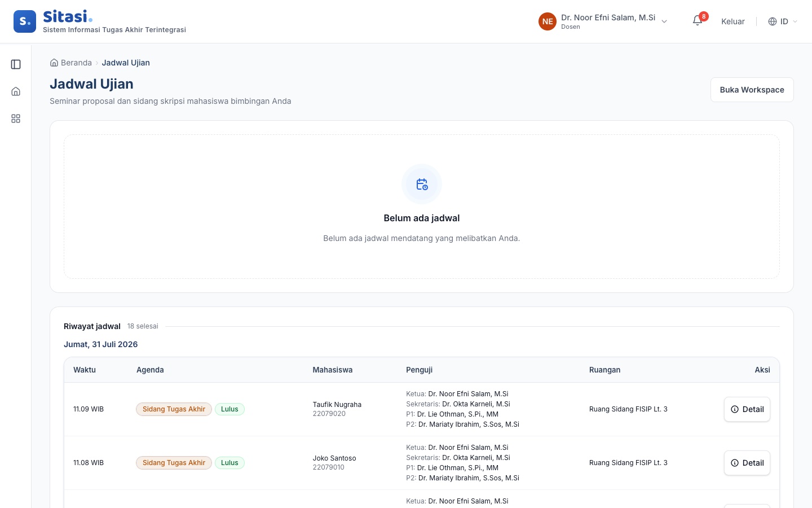
Task: Click the Mahasiswa column header
Action: [x=333, y=370]
